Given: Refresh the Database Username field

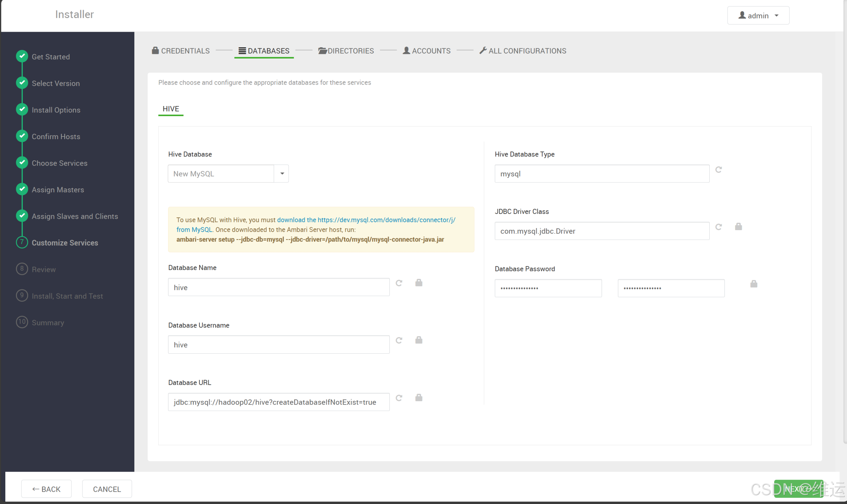Looking at the screenshot, I should pos(399,340).
